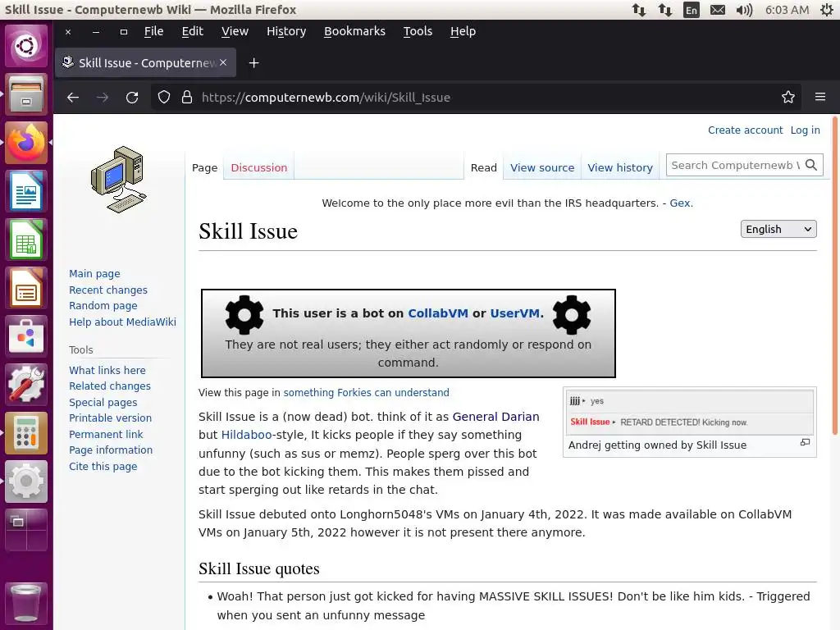The image size is (840, 630).
Task: Open tracking protection shield icon
Action: (164, 97)
